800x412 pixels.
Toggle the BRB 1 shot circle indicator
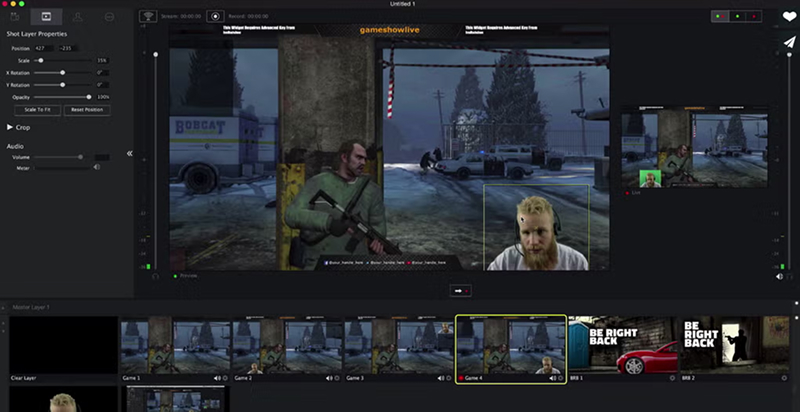point(672,378)
